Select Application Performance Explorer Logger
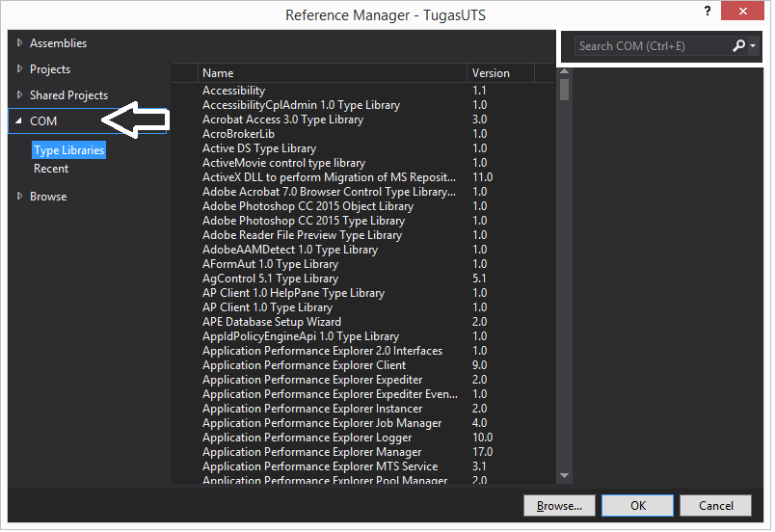This screenshot has height=532, width=775. [x=363, y=438]
